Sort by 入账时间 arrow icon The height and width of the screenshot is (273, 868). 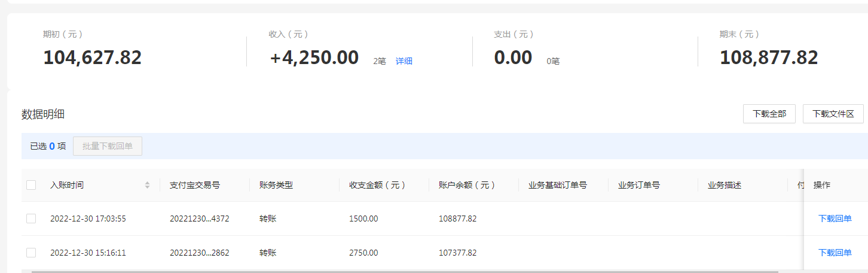147,186
